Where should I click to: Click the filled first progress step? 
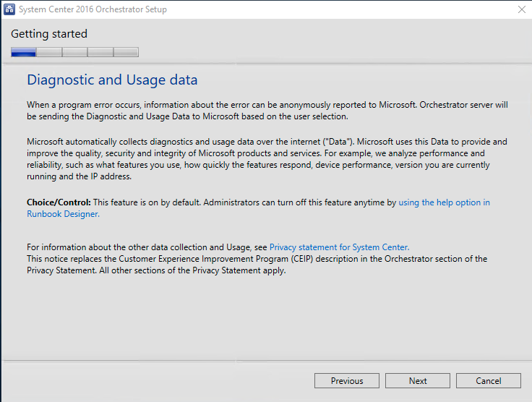[x=24, y=52]
